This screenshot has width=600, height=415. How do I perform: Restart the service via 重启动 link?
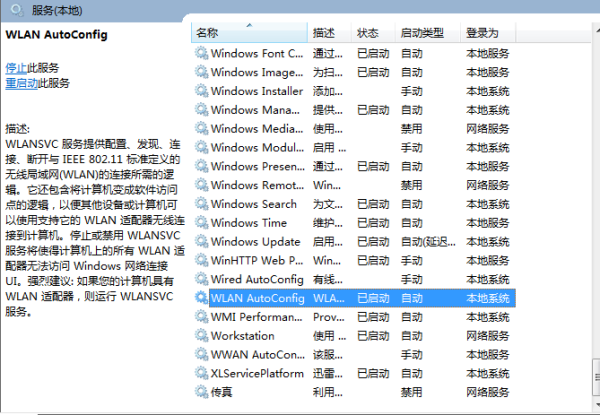click(21, 83)
